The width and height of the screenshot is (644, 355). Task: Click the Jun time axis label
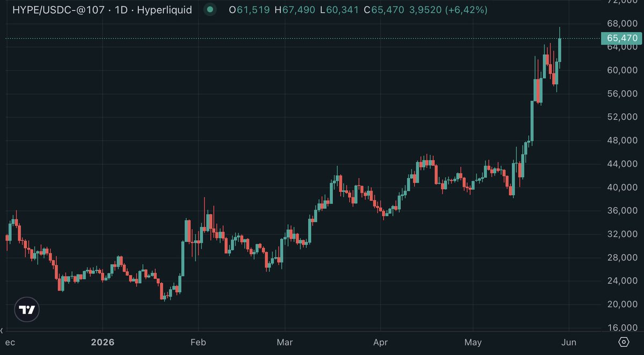pyautogui.click(x=568, y=342)
